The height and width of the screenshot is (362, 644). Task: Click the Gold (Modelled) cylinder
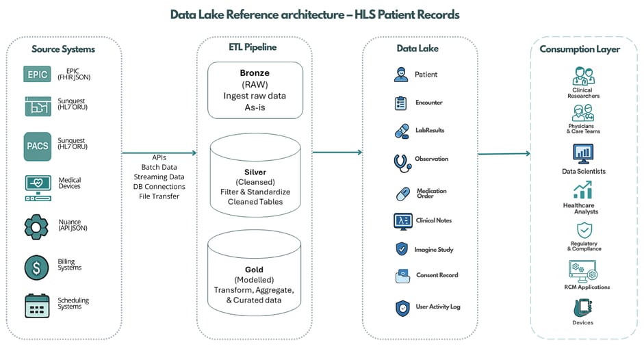click(x=254, y=273)
